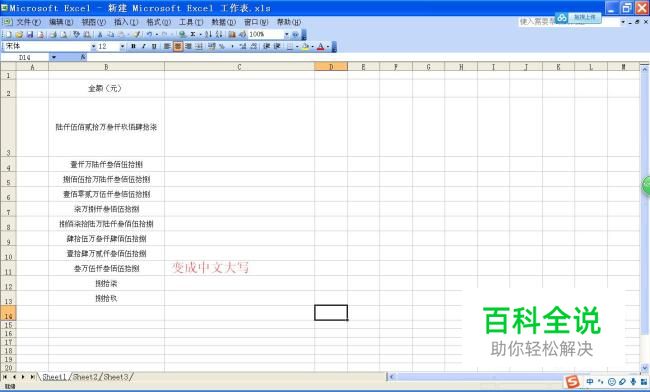Open the 格式(O) menu
Image resolution: width=650 pixels, height=392 pixels.
pyautogui.click(x=158, y=22)
